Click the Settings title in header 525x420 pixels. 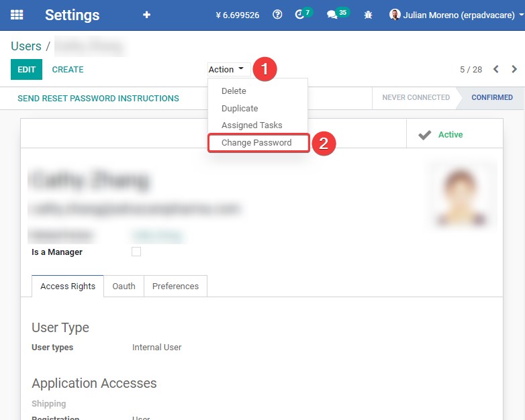73,15
